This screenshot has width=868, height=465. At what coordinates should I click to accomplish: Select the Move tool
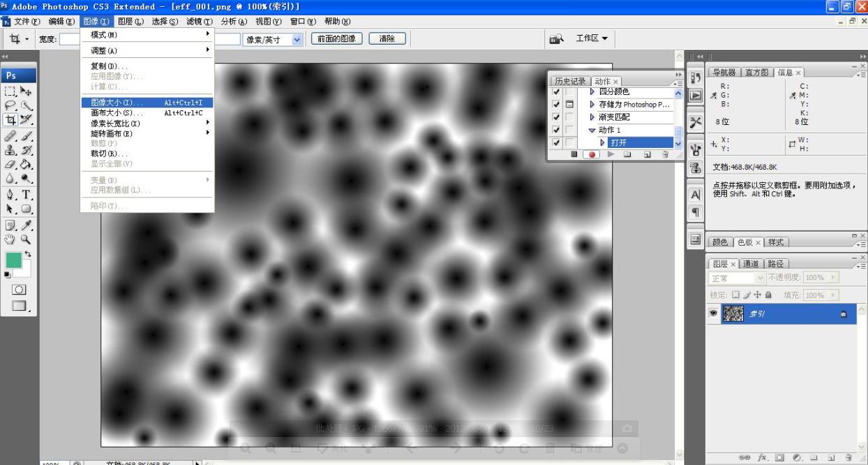(26, 91)
